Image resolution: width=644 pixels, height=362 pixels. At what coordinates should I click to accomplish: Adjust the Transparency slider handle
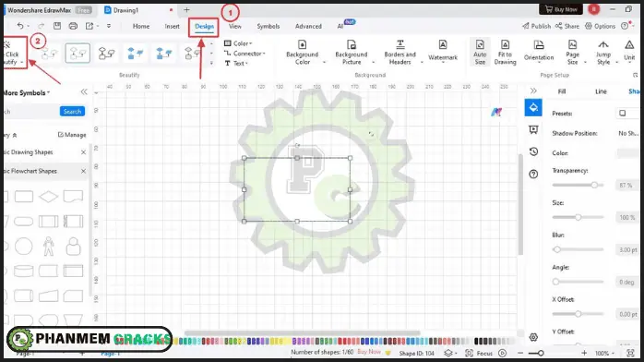click(594, 185)
